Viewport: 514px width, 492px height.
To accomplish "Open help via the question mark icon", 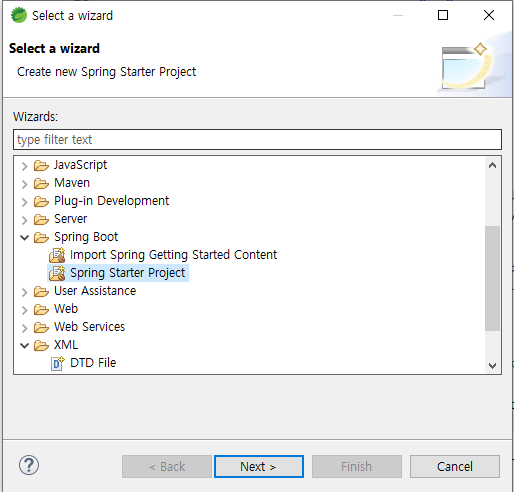I will [x=29, y=465].
